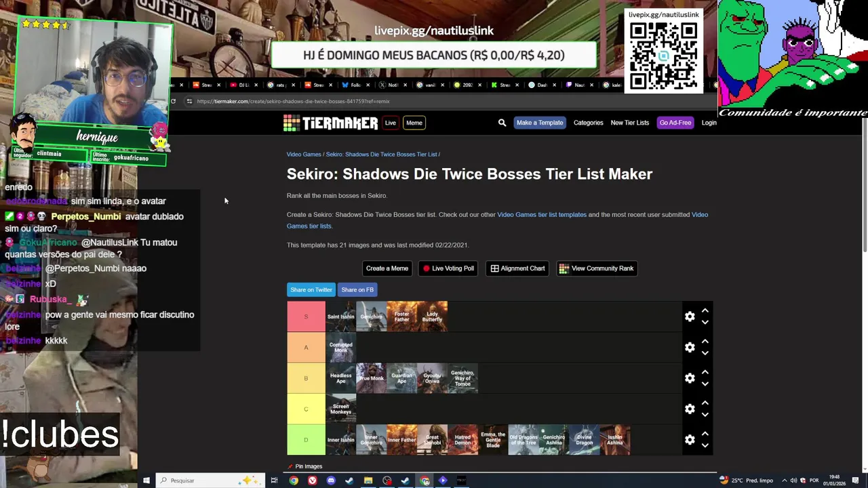Open Video Games breadcrumb link
868x488 pixels.
304,155
